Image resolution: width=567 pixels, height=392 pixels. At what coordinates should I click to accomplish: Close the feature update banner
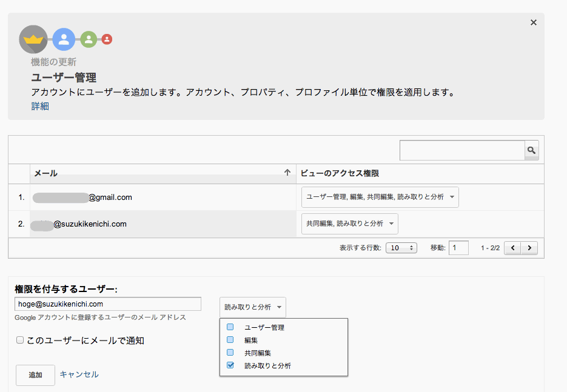(534, 22)
